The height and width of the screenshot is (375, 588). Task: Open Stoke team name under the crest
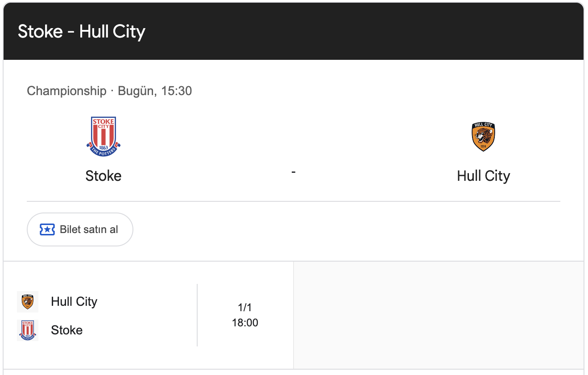click(x=104, y=176)
